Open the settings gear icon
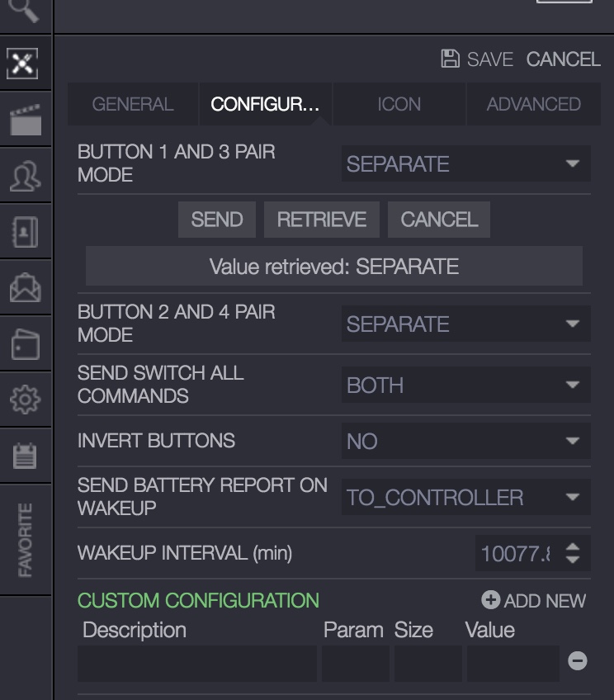Screen dimensions: 614x700 (25, 400)
